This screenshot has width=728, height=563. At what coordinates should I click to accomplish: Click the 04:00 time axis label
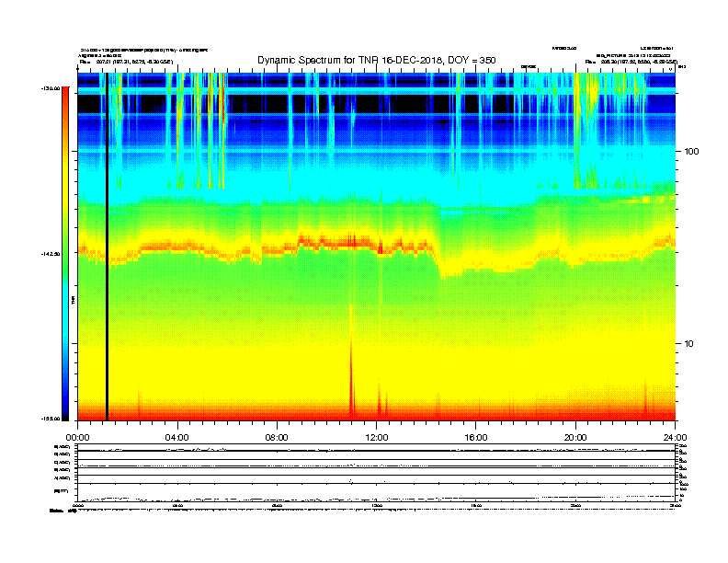point(177,438)
